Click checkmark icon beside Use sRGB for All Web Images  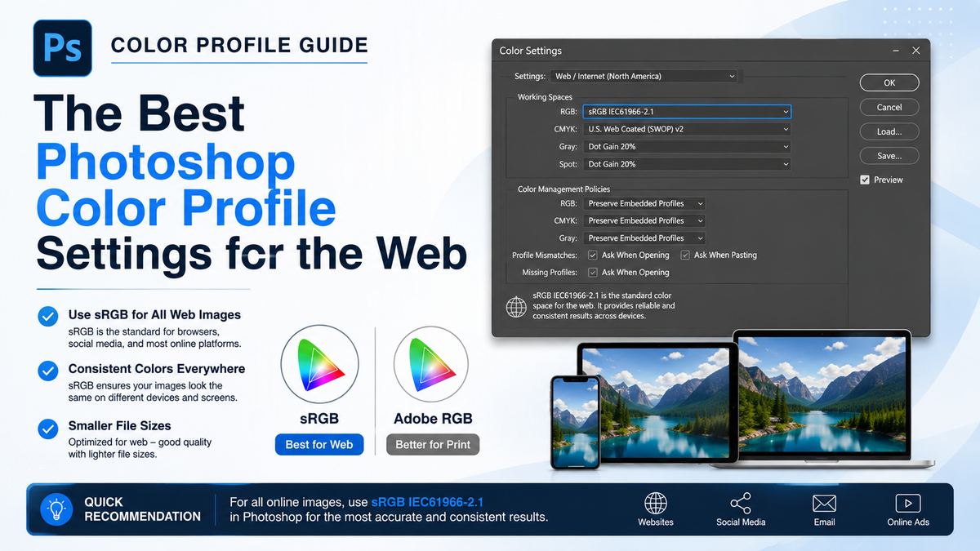48,317
